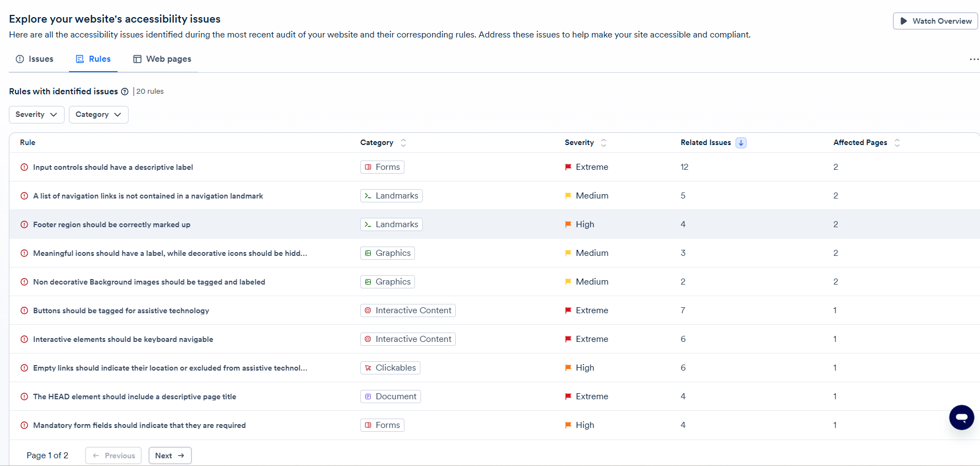Open the Category filter dropdown
The height and width of the screenshot is (466, 980).
99,115
